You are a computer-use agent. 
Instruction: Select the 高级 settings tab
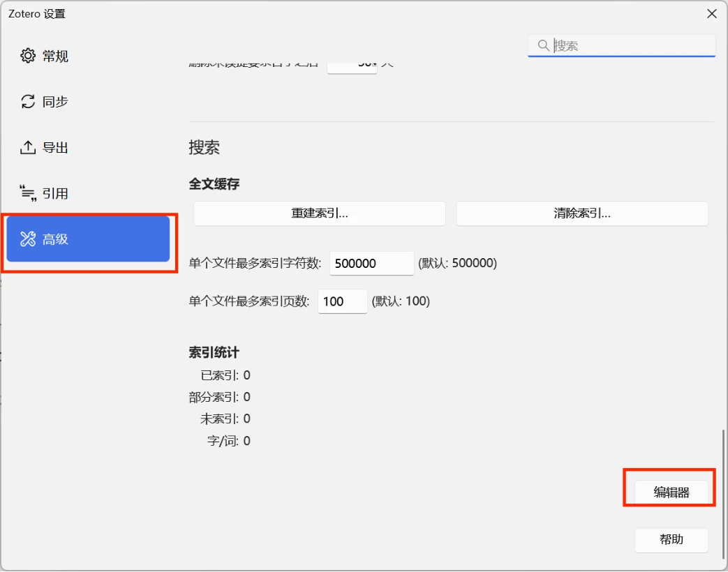88,239
